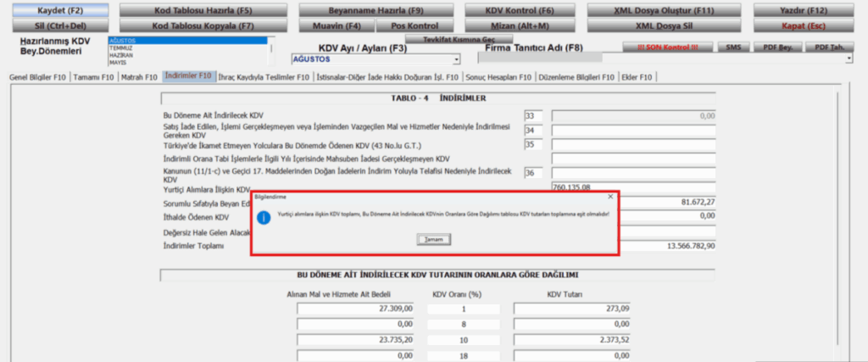Select AĞUSTOS in prepared periods list

187,41
